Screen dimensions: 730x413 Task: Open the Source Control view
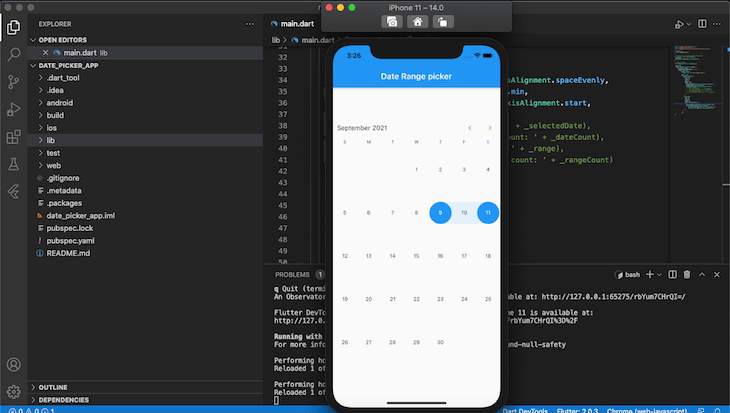[14, 82]
